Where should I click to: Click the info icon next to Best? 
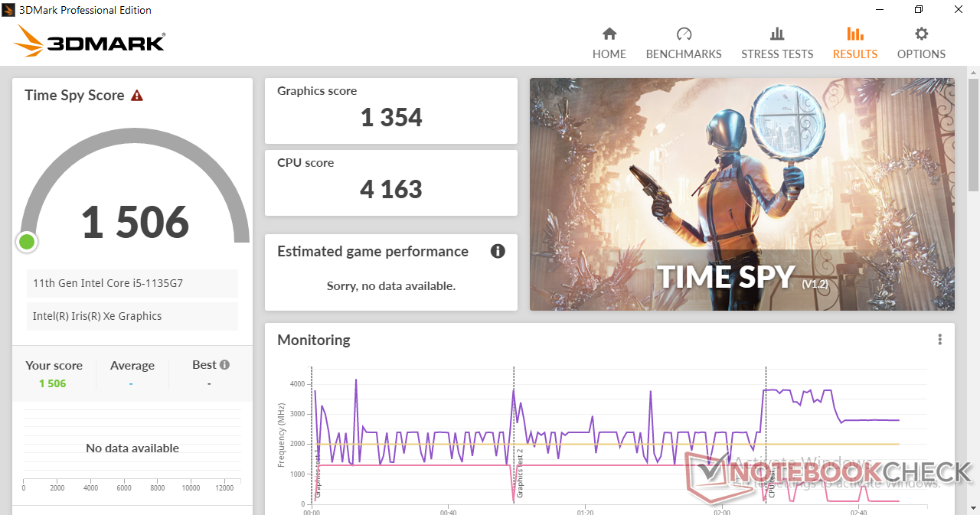point(224,365)
